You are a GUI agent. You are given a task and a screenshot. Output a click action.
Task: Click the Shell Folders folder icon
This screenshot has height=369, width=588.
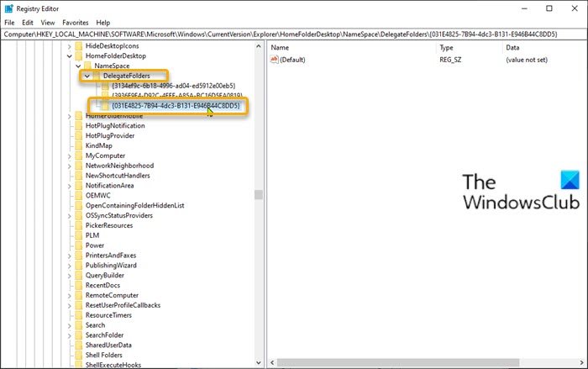pyautogui.click(x=79, y=355)
